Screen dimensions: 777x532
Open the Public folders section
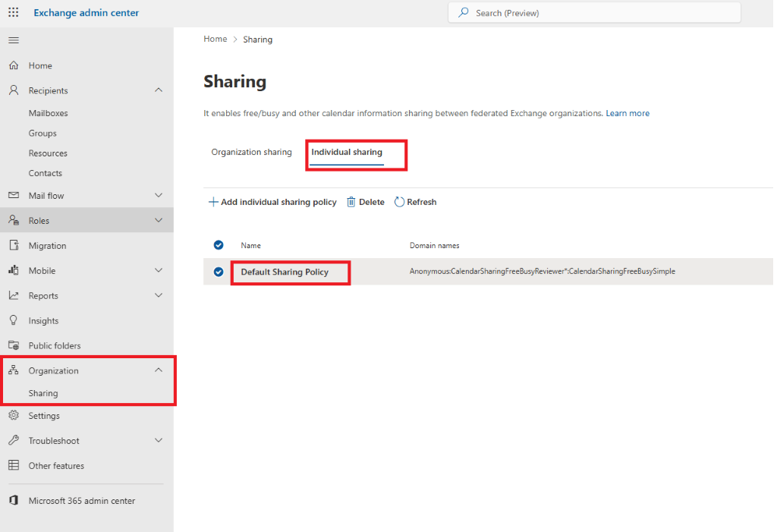53,345
